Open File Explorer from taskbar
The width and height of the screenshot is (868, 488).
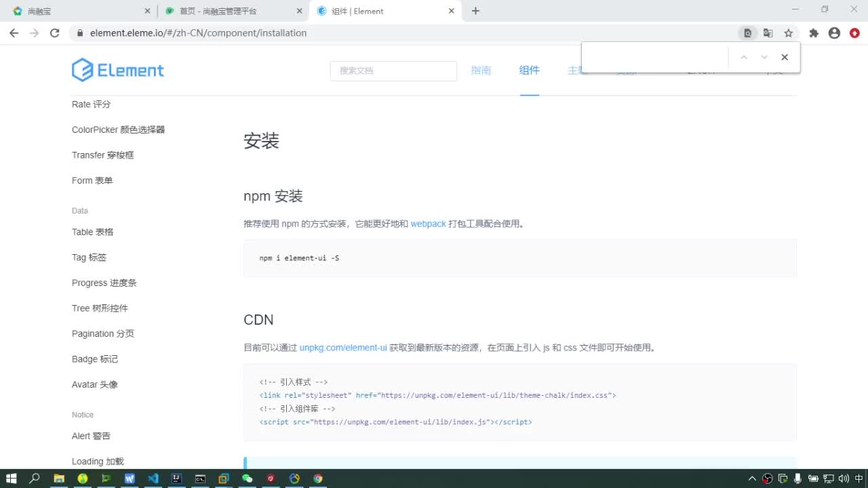(59, 479)
